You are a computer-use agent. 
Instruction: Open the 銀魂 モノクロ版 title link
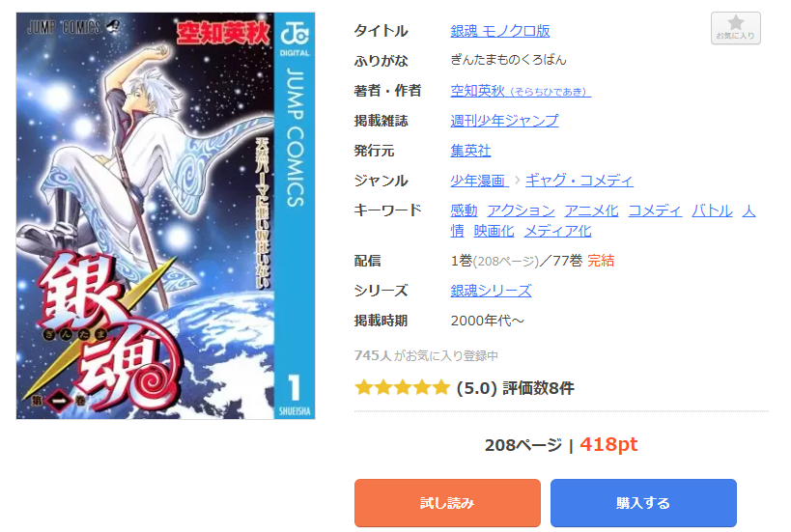point(500,31)
